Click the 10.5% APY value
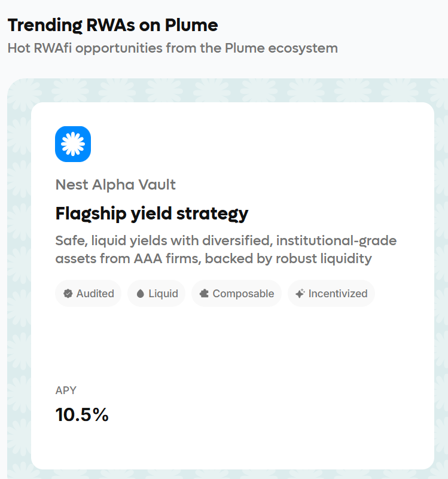The image size is (448, 479). tap(82, 415)
